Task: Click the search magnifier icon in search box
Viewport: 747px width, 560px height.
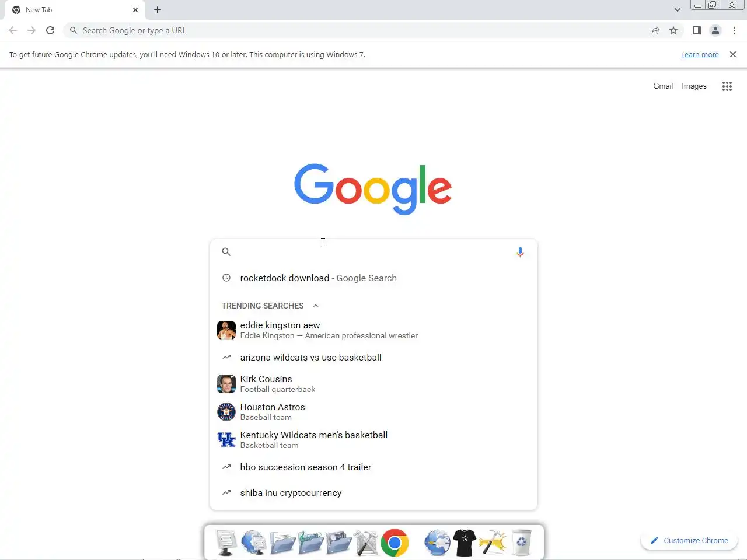Action: [x=226, y=252]
